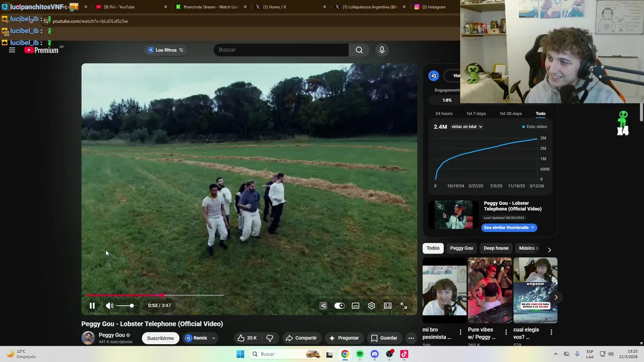The height and width of the screenshot is (362, 644).
Task: Dislike the video with thumbs down
Action: (270, 338)
